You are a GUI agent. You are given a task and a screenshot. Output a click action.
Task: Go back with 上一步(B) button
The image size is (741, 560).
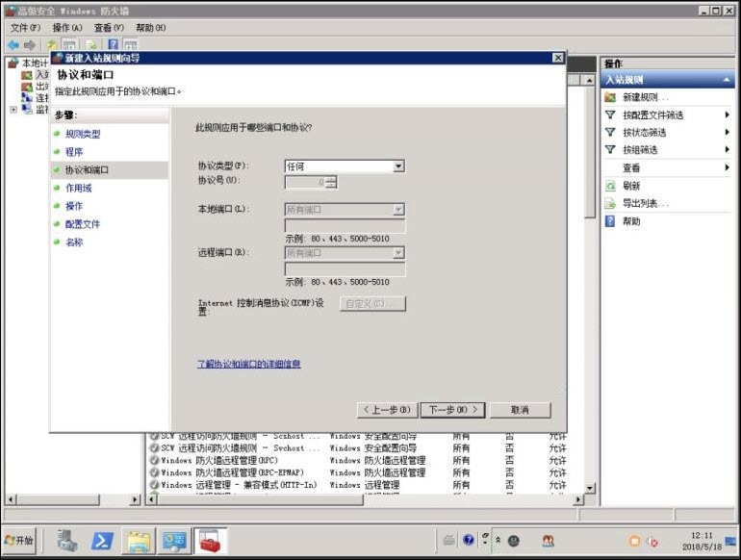pyautogui.click(x=387, y=410)
